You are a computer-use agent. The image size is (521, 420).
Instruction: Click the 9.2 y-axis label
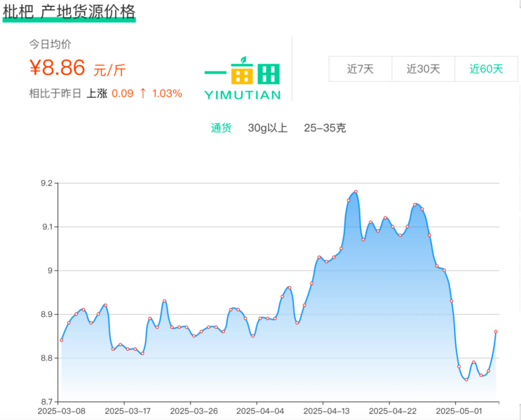point(46,183)
